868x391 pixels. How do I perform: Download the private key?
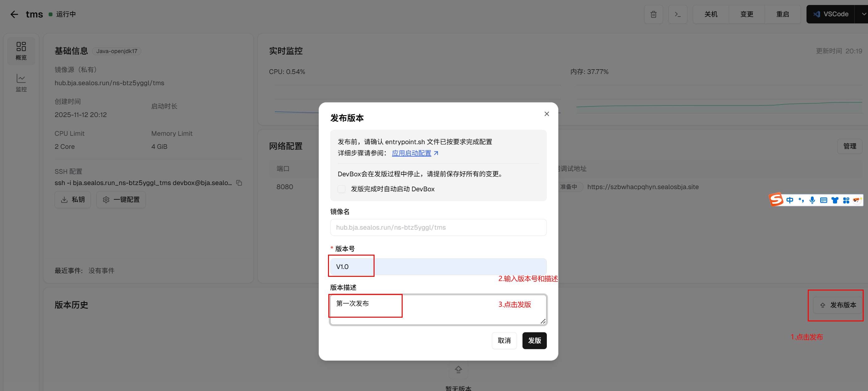coord(73,200)
